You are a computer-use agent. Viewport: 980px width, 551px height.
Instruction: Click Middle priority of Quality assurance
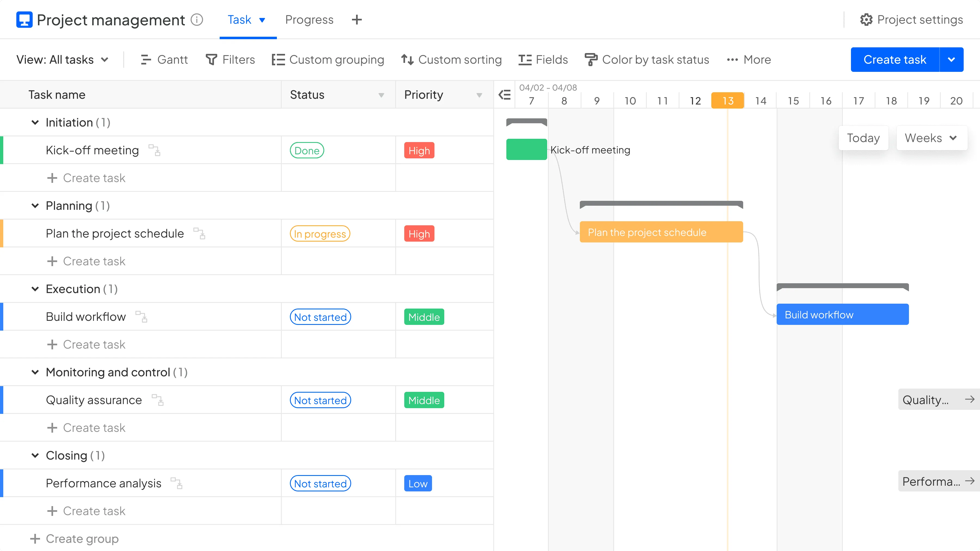click(424, 400)
